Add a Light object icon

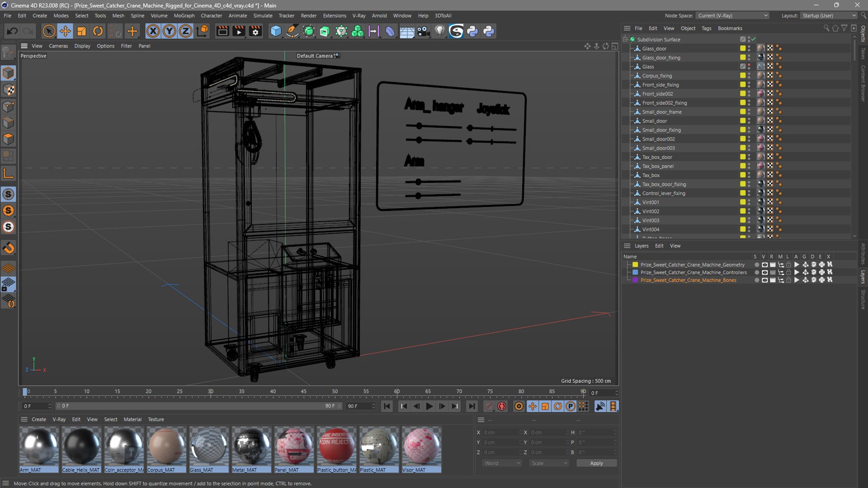439,31
